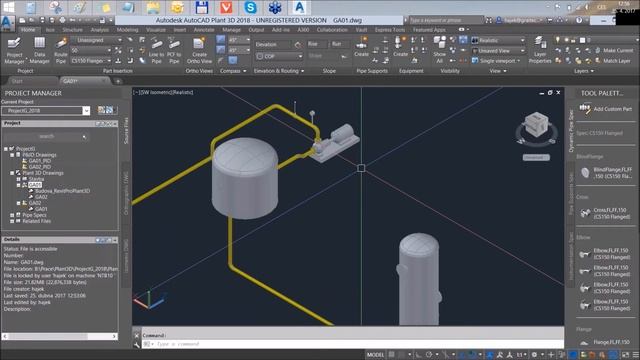The width and height of the screenshot is (640, 360).
Task: Toggle the compass tick button
Action: point(220,40)
